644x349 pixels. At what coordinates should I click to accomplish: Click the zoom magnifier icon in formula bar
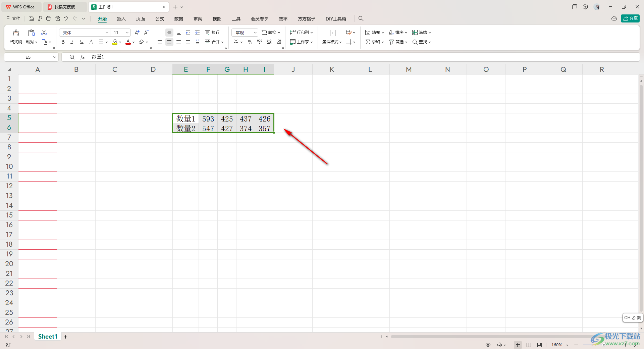72,57
